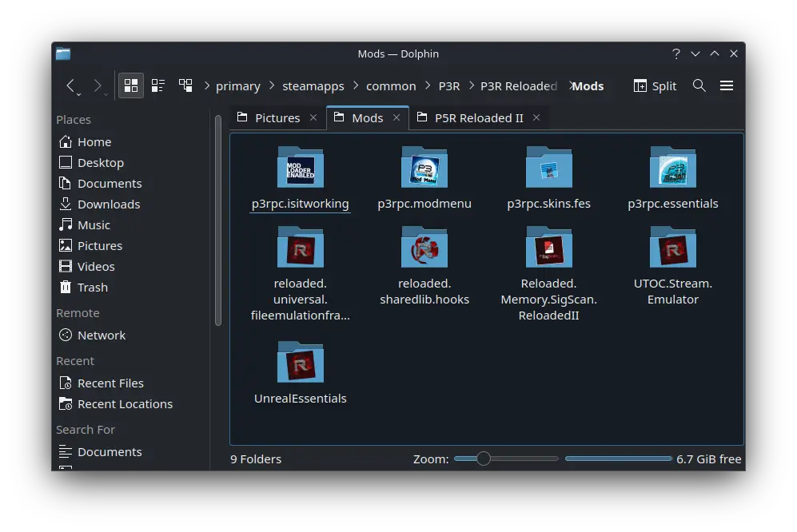
Task: Open the search magnifier icon
Action: click(699, 85)
